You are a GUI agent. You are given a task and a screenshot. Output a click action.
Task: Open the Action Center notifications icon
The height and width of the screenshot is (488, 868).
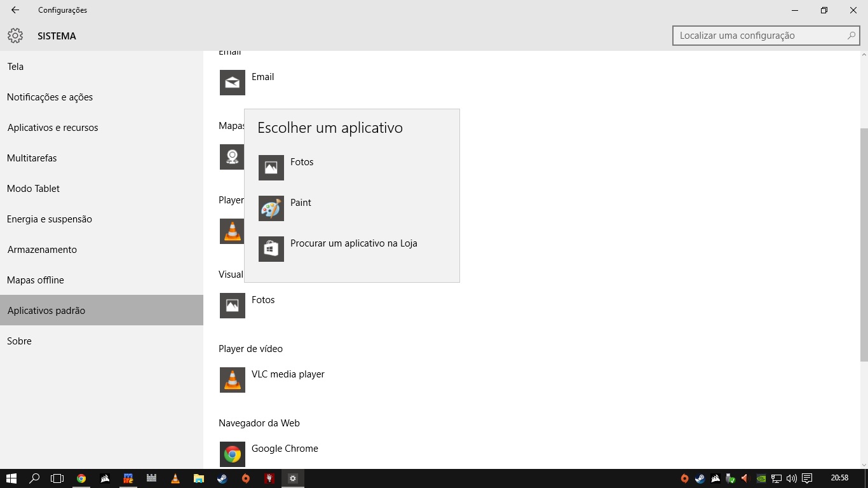807,478
